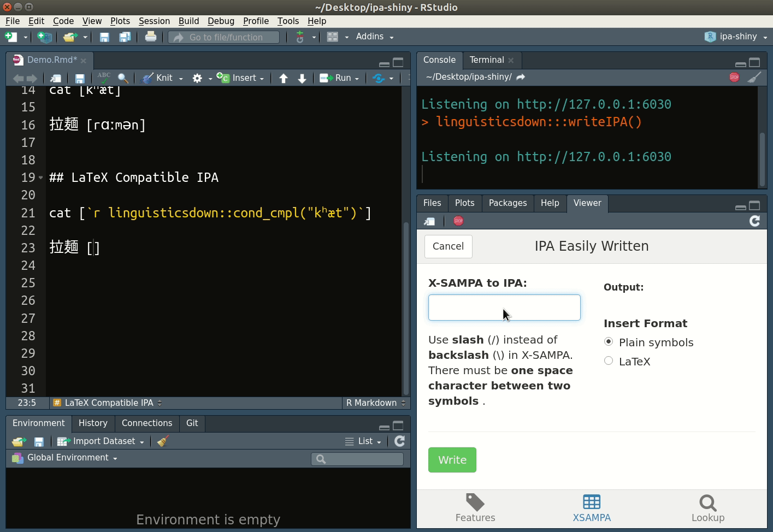
Task: Clear environment objects with broom icon
Action: 163,441
